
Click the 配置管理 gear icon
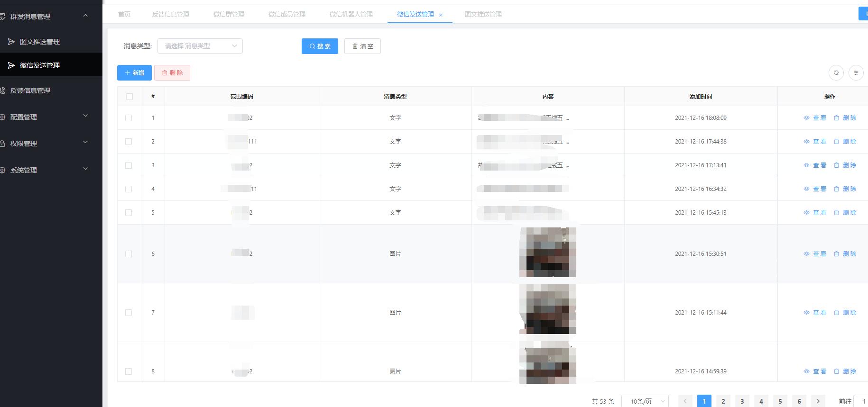pos(2,117)
